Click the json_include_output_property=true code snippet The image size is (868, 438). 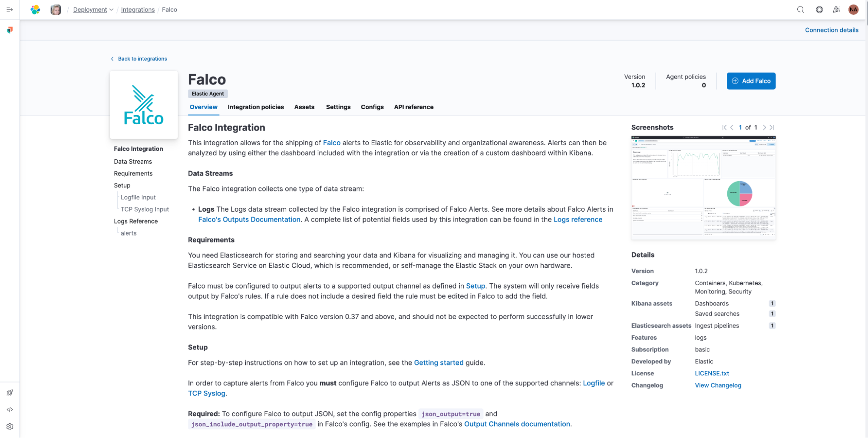[x=252, y=425]
